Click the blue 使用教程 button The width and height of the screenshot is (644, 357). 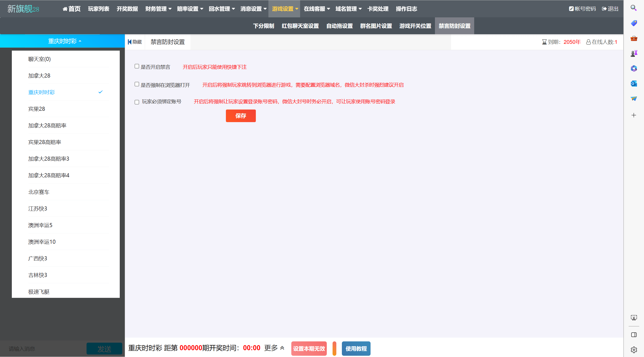point(356,349)
